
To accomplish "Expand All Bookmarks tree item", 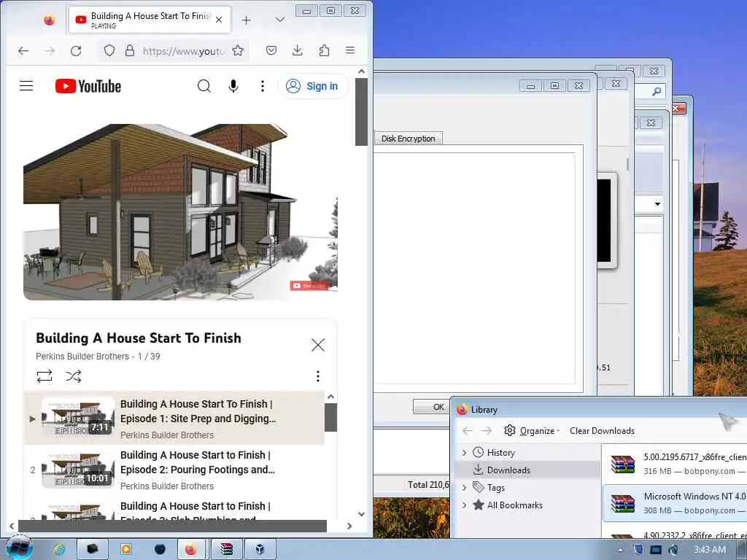I will point(465,505).
